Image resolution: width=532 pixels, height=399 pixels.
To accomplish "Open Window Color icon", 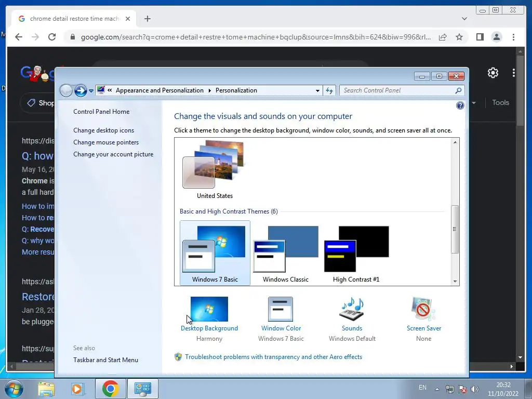I will click(x=280, y=309).
